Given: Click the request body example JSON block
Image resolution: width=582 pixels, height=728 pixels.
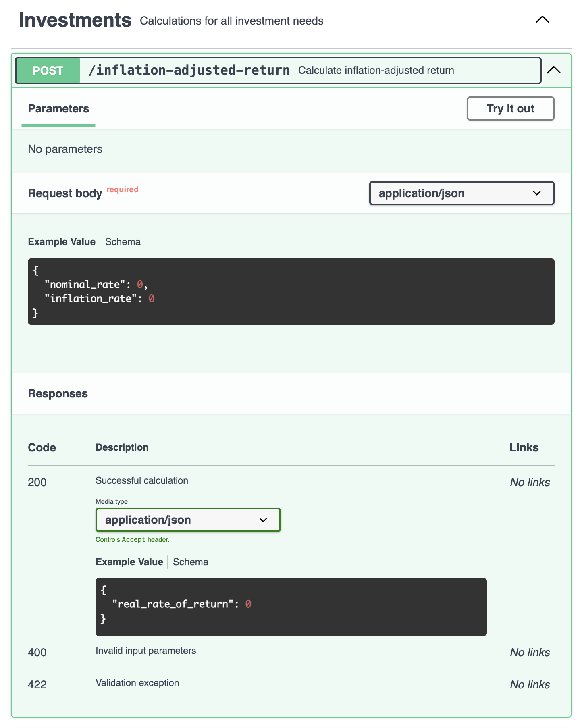Looking at the screenshot, I should 291,291.
